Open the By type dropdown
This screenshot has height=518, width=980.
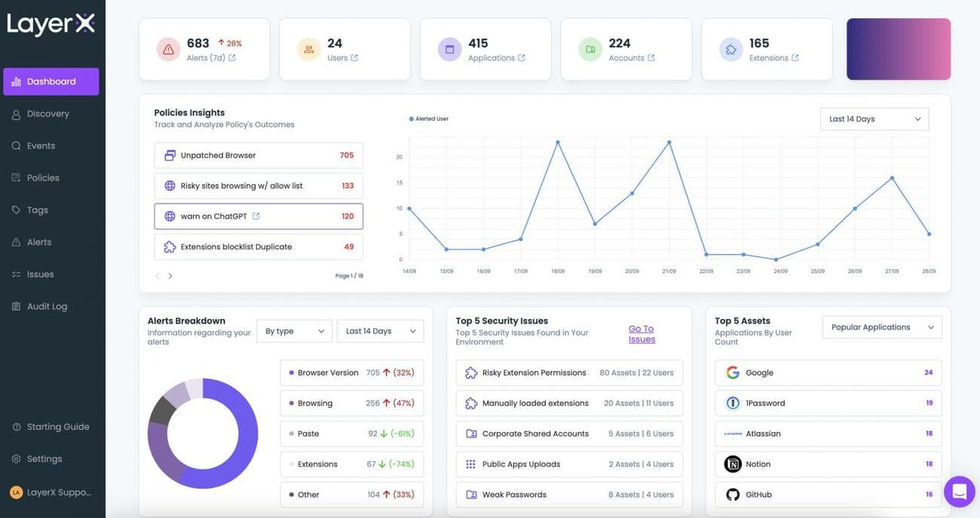tap(294, 329)
